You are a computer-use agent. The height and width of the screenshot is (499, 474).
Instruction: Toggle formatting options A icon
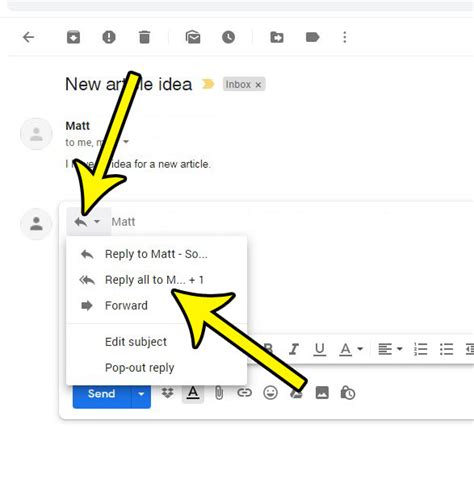coord(193,393)
